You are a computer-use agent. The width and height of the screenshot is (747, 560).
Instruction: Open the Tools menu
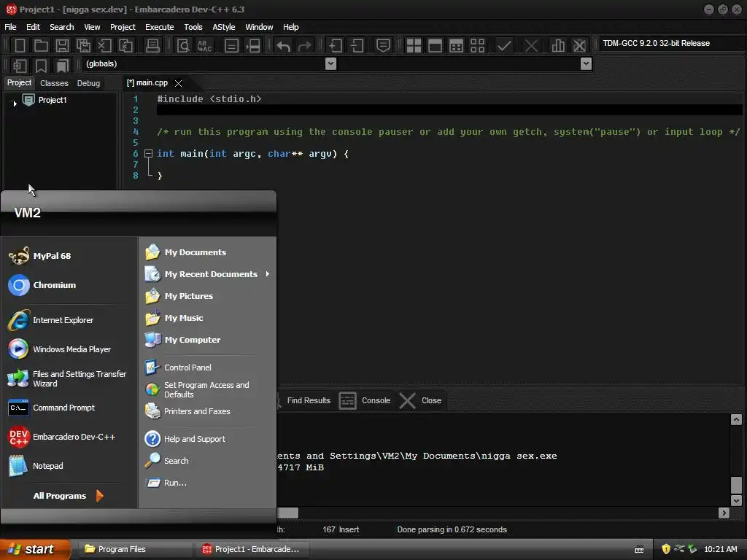tap(193, 27)
